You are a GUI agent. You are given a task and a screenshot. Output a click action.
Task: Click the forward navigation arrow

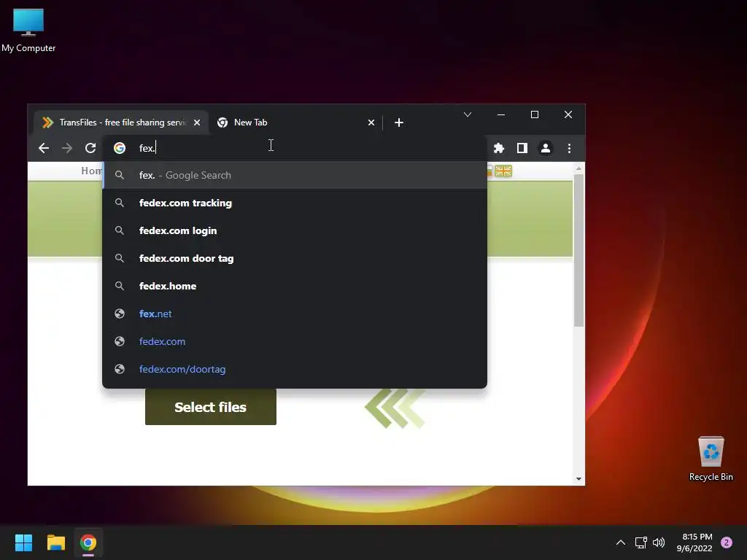click(67, 148)
